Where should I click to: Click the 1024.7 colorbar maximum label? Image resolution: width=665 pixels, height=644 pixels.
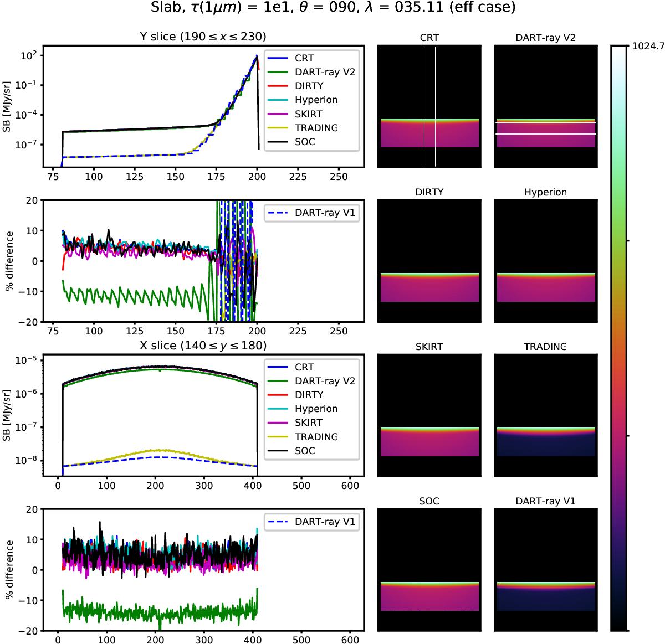pyautogui.click(x=647, y=48)
